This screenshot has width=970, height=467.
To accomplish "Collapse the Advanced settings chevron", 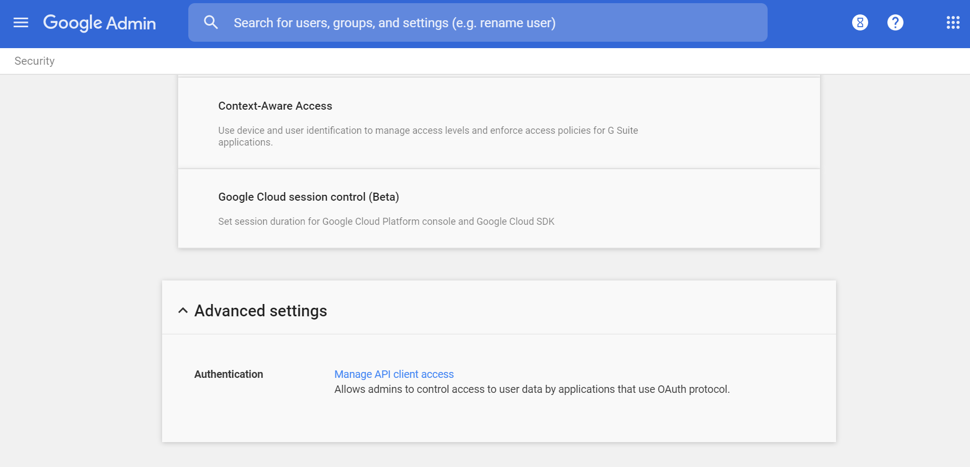I will pyautogui.click(x=183, y=311).
